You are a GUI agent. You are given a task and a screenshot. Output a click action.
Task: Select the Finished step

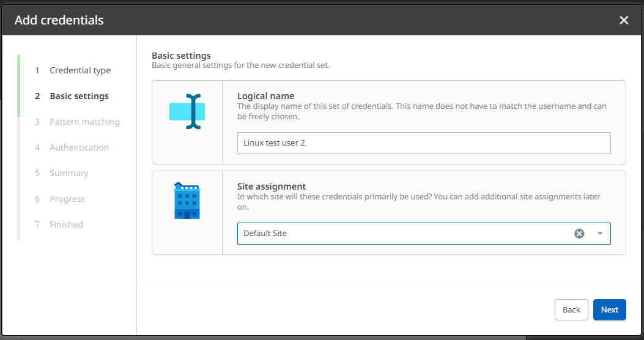click(x=66, y=224)
